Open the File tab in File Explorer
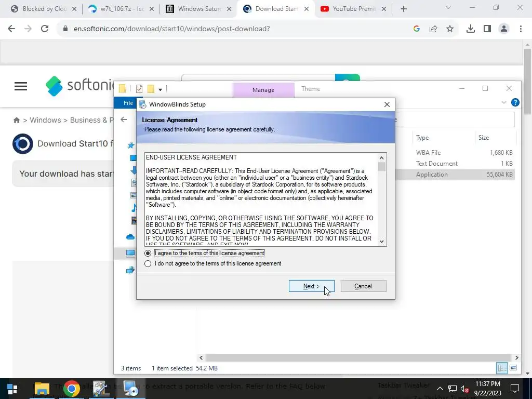Screen dimensions: 532x399 128,103
